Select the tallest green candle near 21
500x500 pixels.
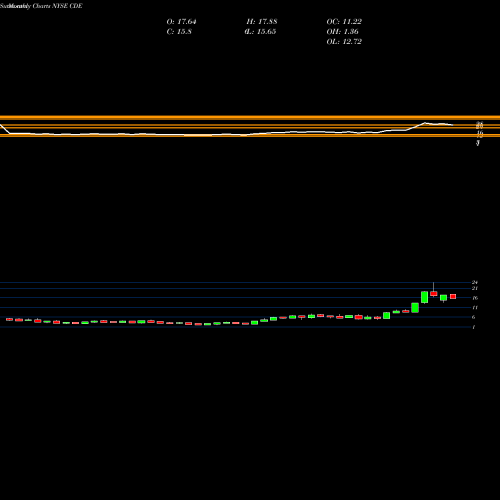[x=424, y=297]
